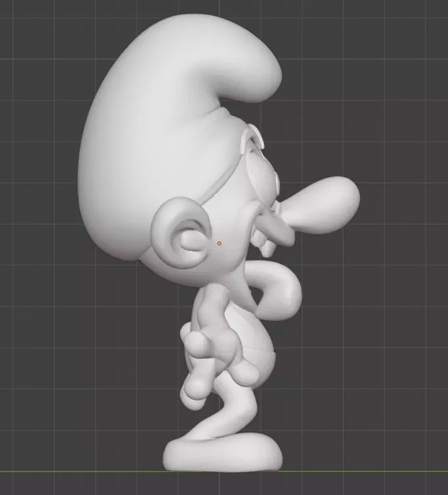Click the model's flat foot base
Viewport: 448px width, 495px height.
223,453
